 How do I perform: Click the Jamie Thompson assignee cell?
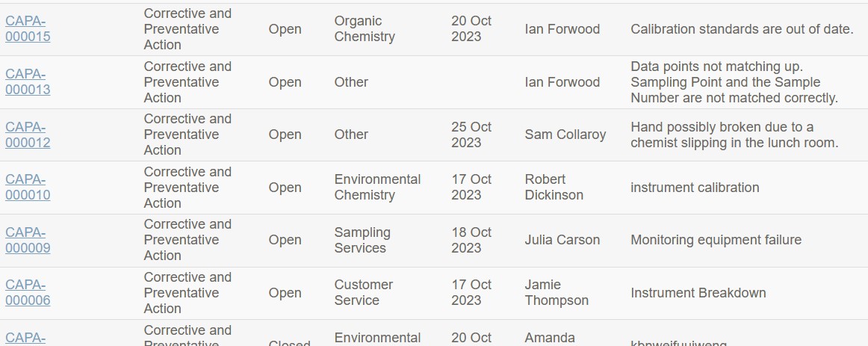(557, 293)
